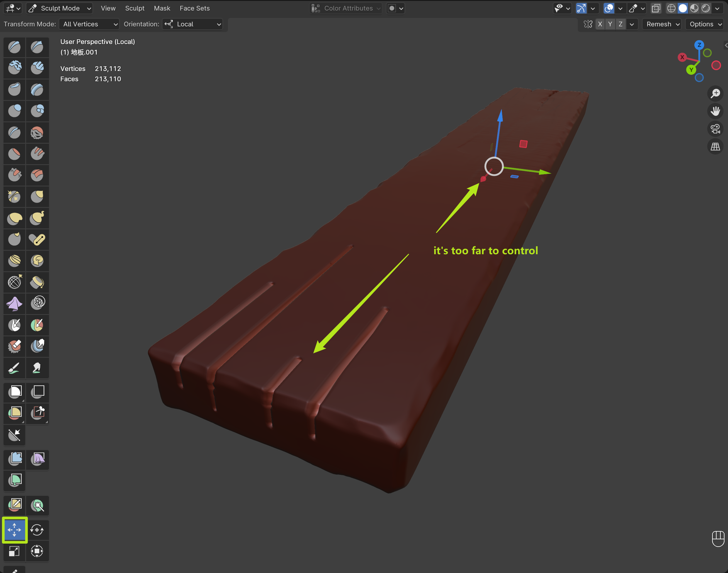
Task: Click the red X axis gizmo ball
Action: coord(682,57)
